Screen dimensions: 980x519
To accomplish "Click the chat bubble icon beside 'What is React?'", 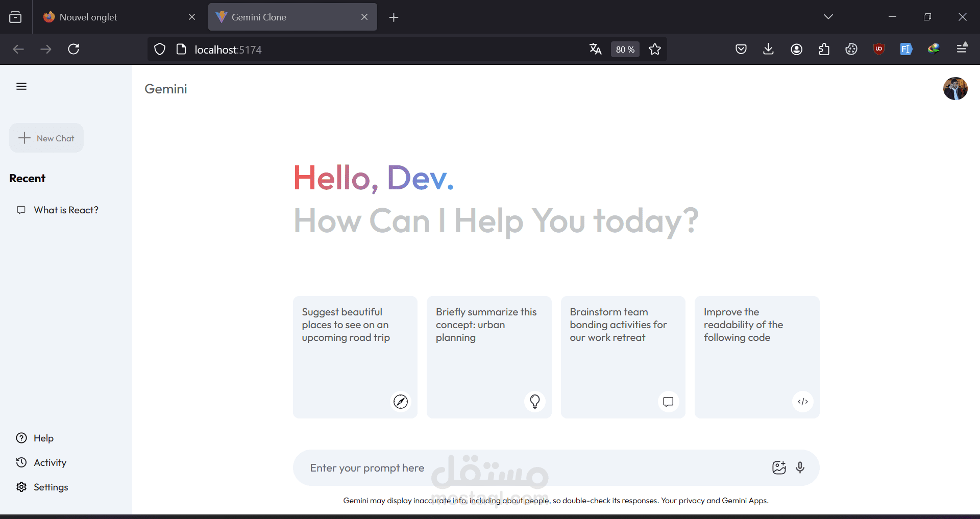I will tap(21, 210).
